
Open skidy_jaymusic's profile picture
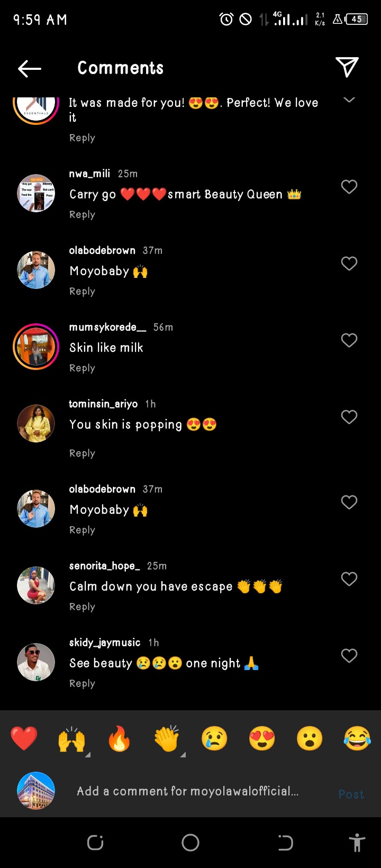click(x=36, y=662)
